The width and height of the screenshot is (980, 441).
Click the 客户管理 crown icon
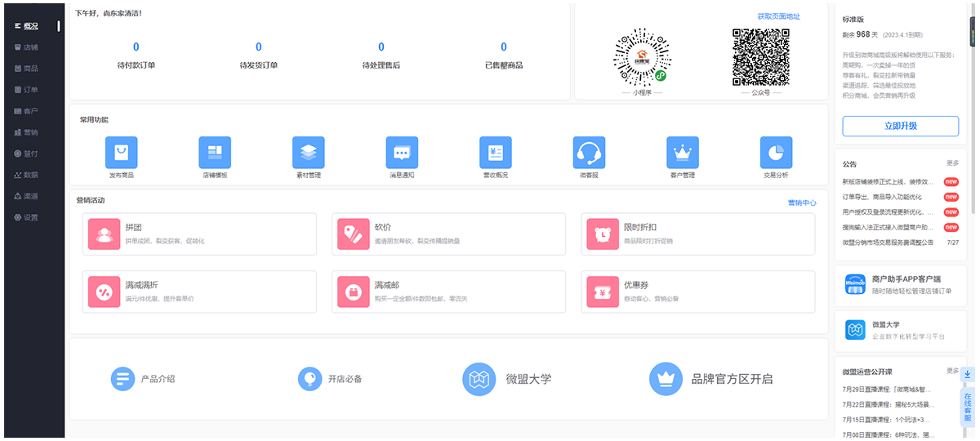(682, 153)
